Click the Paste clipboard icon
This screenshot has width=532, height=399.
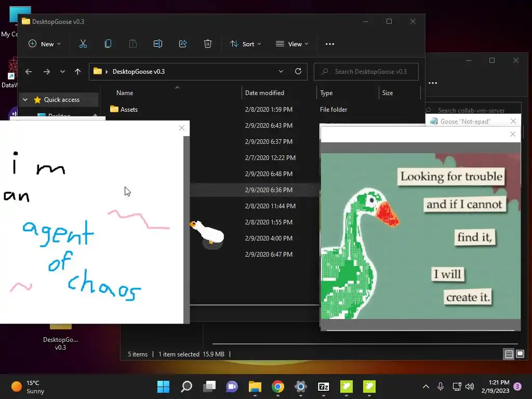133,44
